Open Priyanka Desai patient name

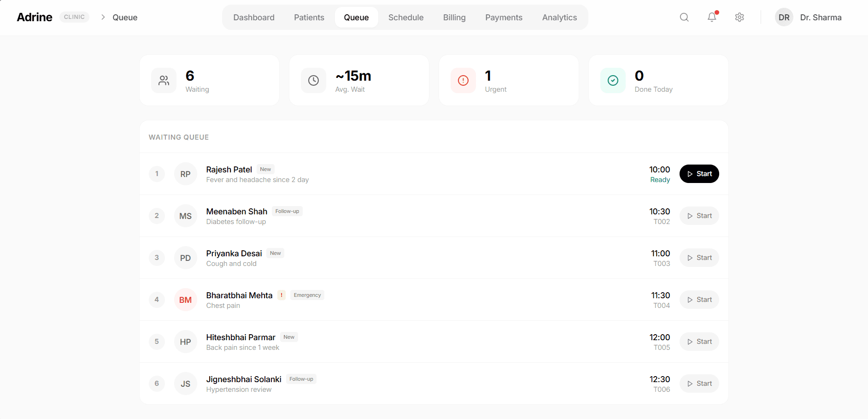(x=234, y=254)
